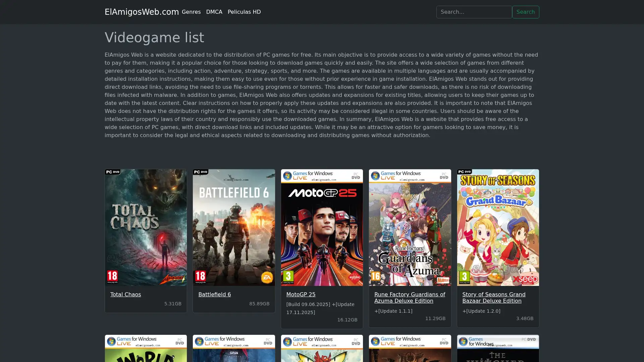Open the DMCA page
644x362 pixels.
point(214,12)
